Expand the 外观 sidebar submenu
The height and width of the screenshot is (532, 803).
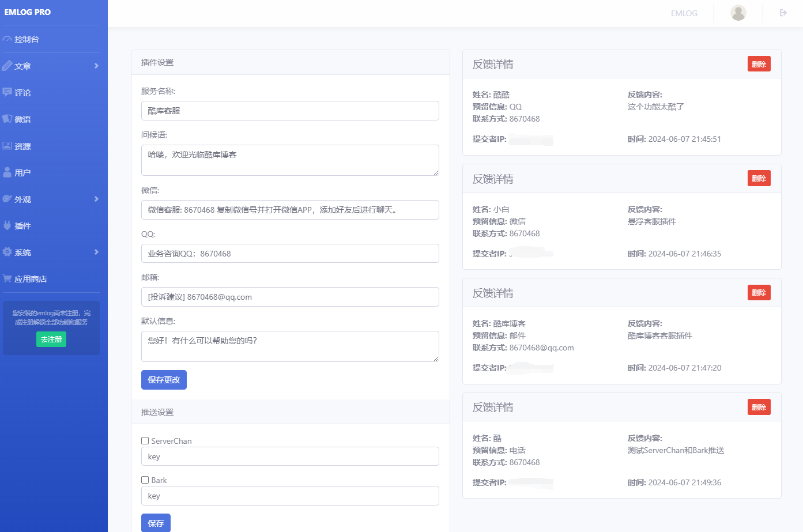[x=96, y=199]
